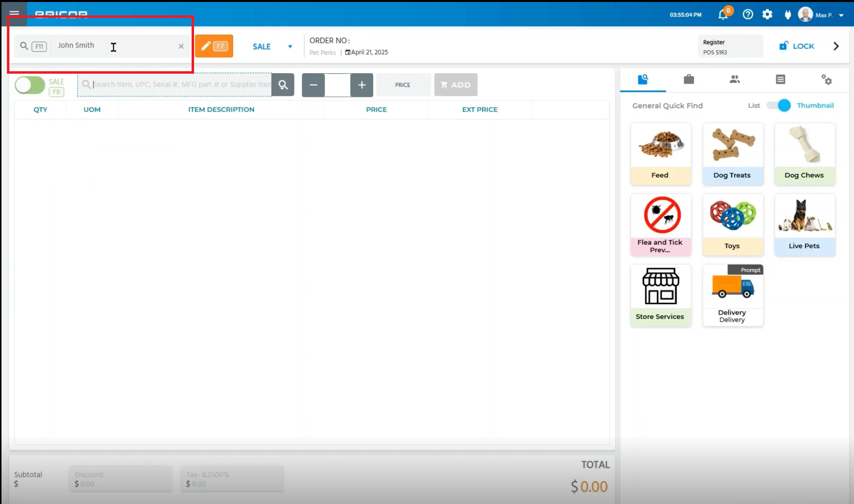Click the notifications bell icon
This screenshot has width=854, height=504.
[723, 14]
